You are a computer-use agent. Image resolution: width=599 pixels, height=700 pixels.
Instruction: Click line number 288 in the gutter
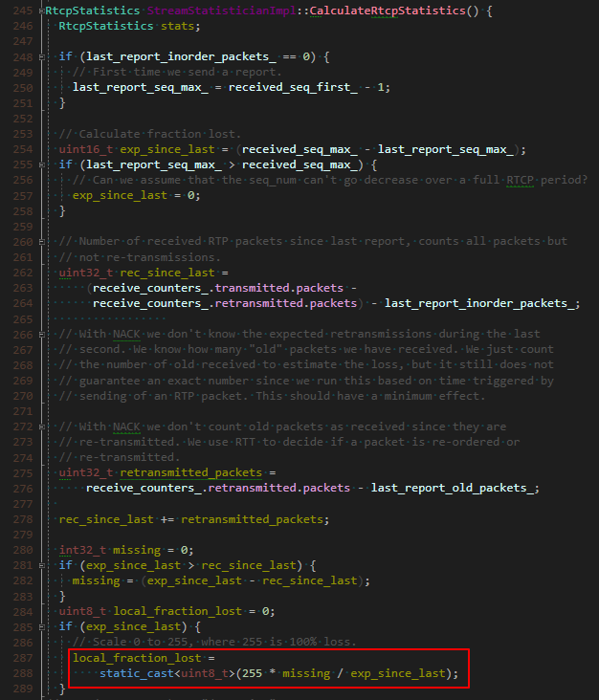point(20,672)
